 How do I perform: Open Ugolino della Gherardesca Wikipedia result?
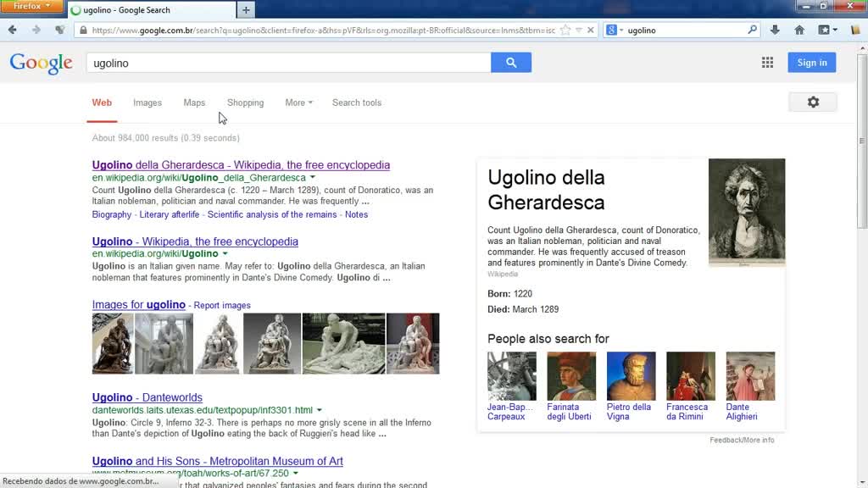coord(241,165)
